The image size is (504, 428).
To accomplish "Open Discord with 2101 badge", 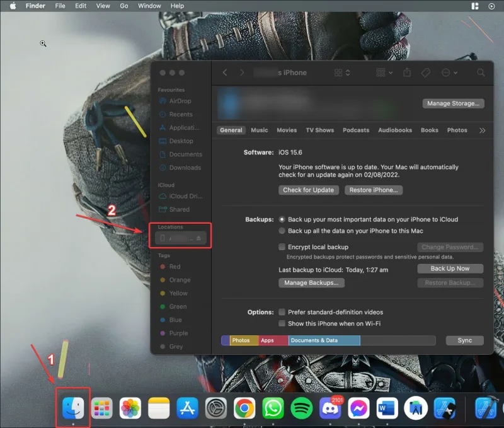I will (330, 408).
